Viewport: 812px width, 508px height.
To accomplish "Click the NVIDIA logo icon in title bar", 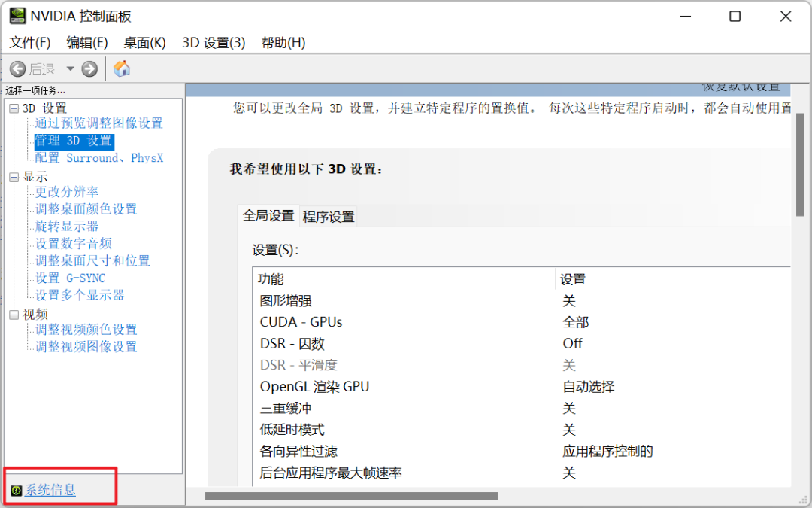I will tap(17, 16).
